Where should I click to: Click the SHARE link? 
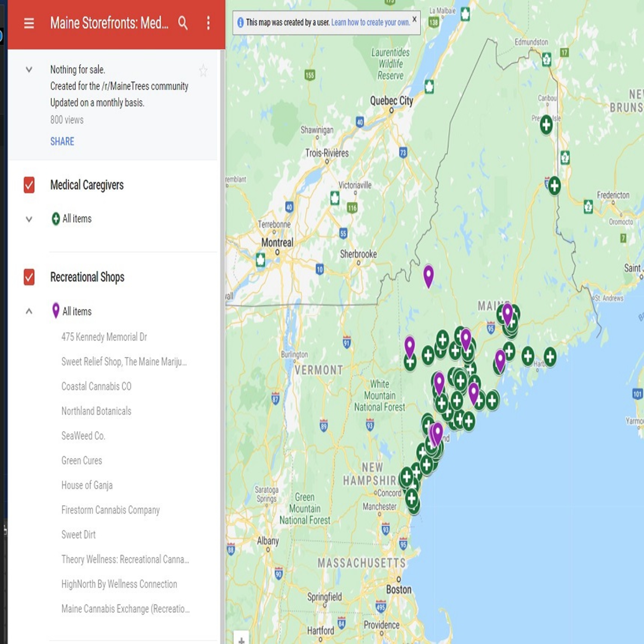click(62, 141)
